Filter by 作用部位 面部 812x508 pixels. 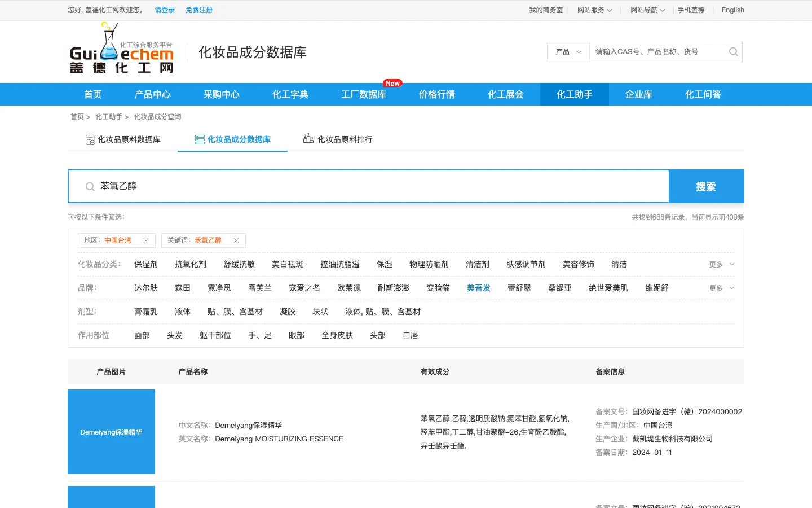pyautogui.click(x=142, y=335)
